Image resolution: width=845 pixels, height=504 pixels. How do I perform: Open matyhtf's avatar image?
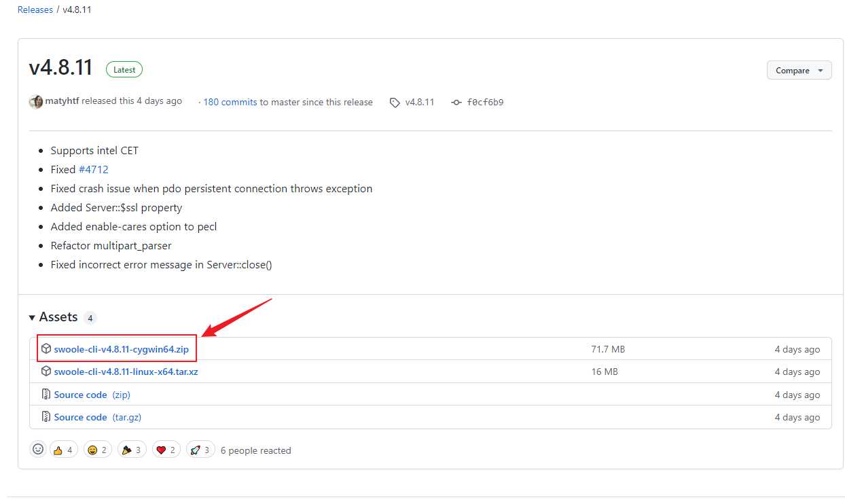[35, 102]
